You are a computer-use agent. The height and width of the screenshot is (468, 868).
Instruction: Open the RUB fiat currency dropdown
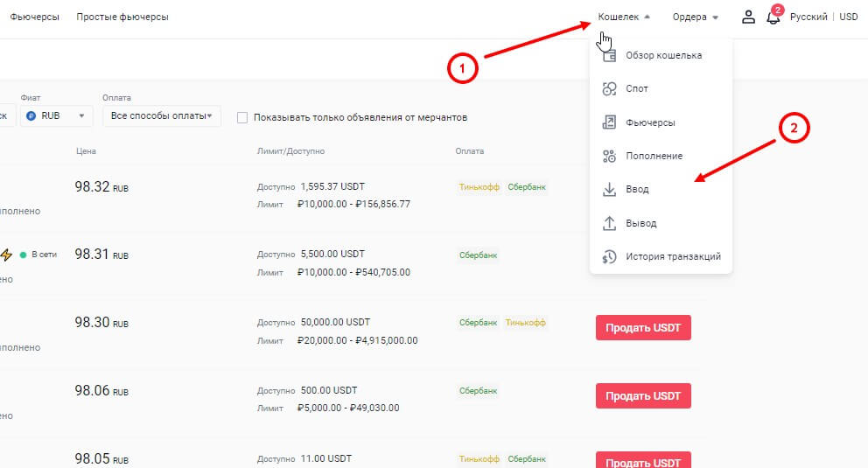click(58, 115)
